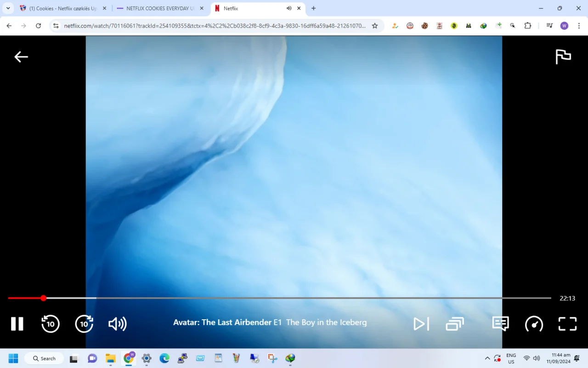Screen dimensions: 588x368
Task: Switch to the Cookies Netflix tab
Action: [63, 8]
